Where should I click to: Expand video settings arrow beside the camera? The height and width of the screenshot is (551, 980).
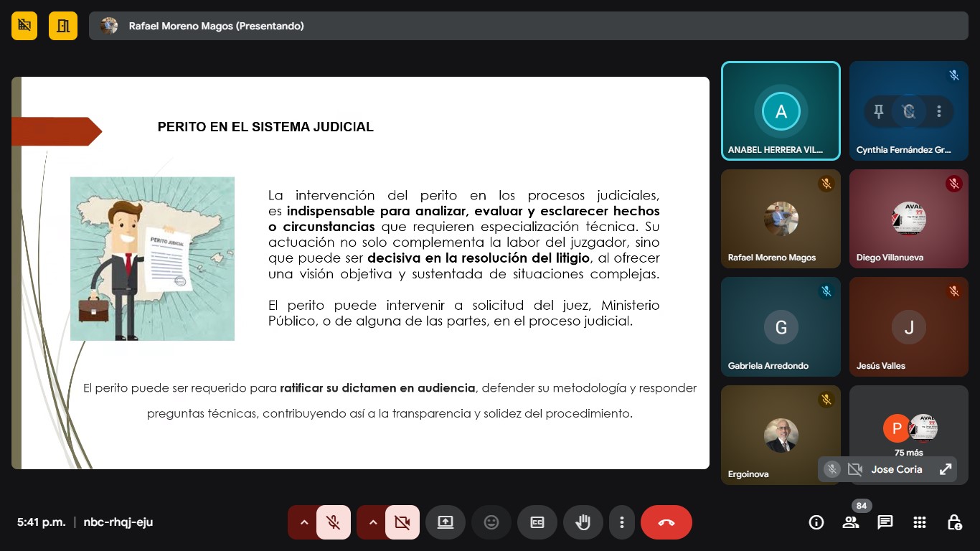[373, 522]
